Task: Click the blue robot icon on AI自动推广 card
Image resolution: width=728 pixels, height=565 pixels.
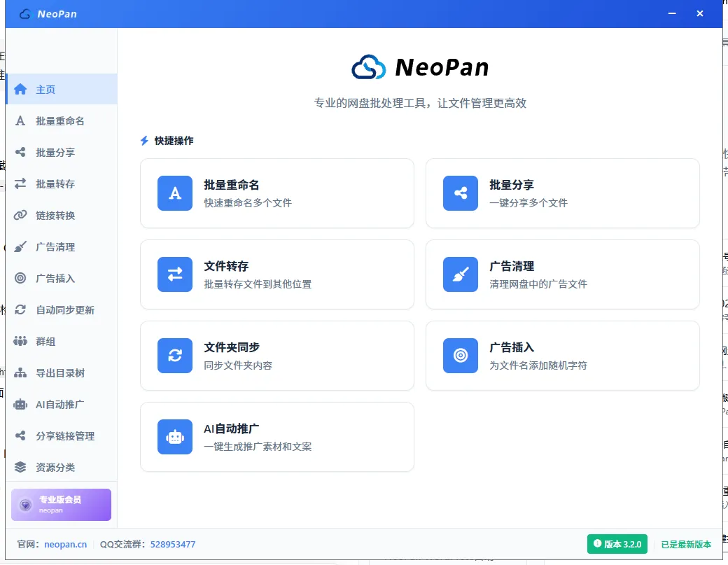Action: 175,437
